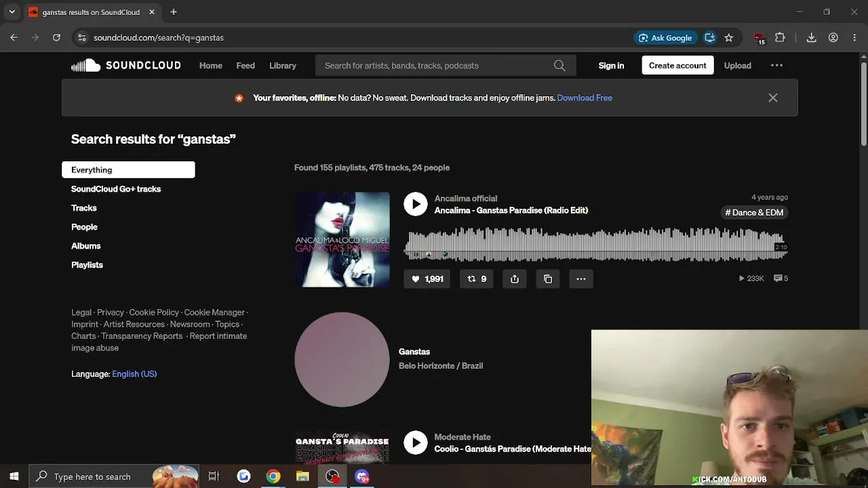Repost the Ancalima track showing 9 reposts
The width and height of the screenshot is (868, 488).
(477, 279)
